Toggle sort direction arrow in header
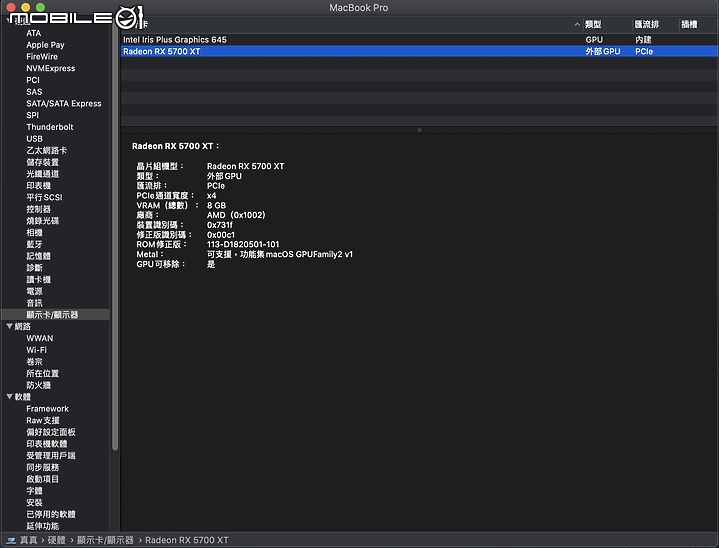 [x=577, y=24]
